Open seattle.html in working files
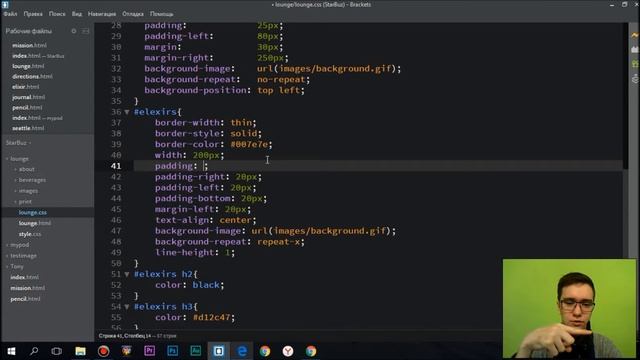640x360 pixels. 28,128
